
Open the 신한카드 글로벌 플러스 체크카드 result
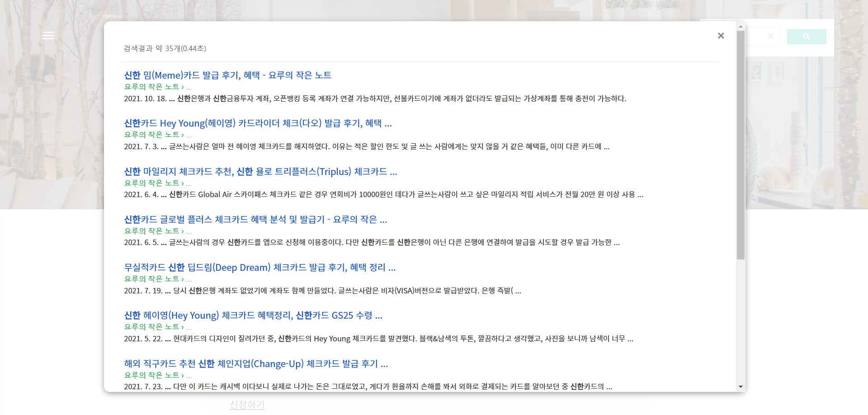255,219
